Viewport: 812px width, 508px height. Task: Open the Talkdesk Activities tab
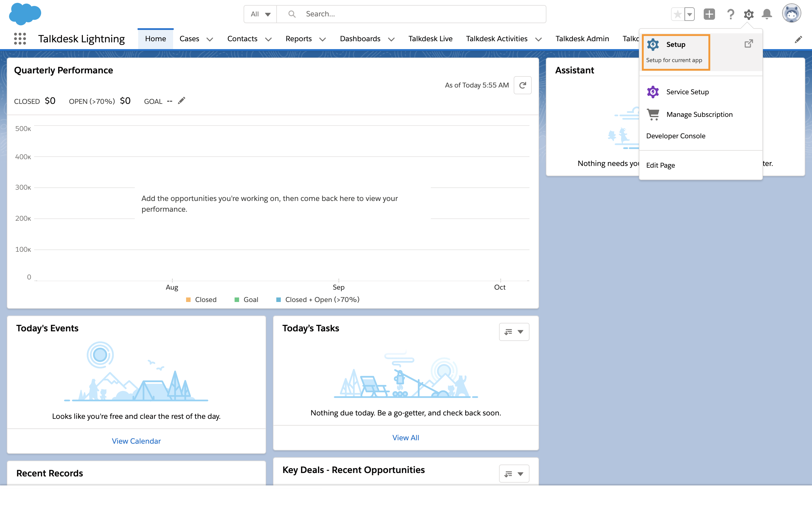tap(497, 39)
